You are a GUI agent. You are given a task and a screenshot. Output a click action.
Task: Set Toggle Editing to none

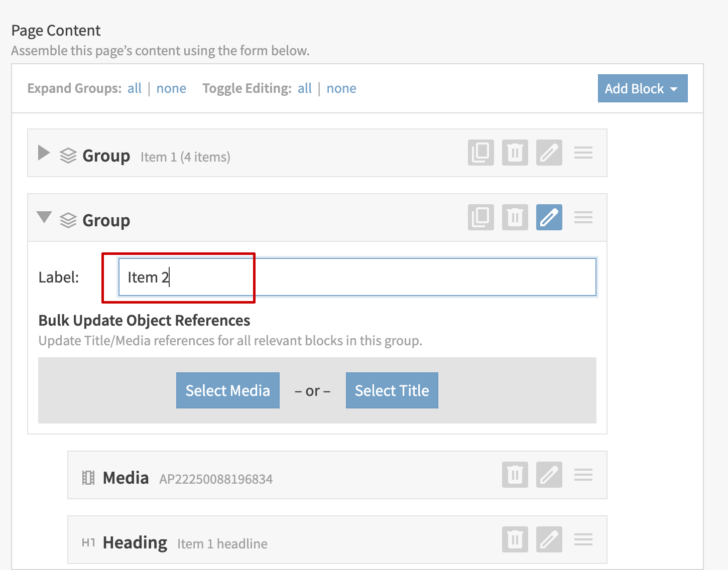tap(341, 88)
